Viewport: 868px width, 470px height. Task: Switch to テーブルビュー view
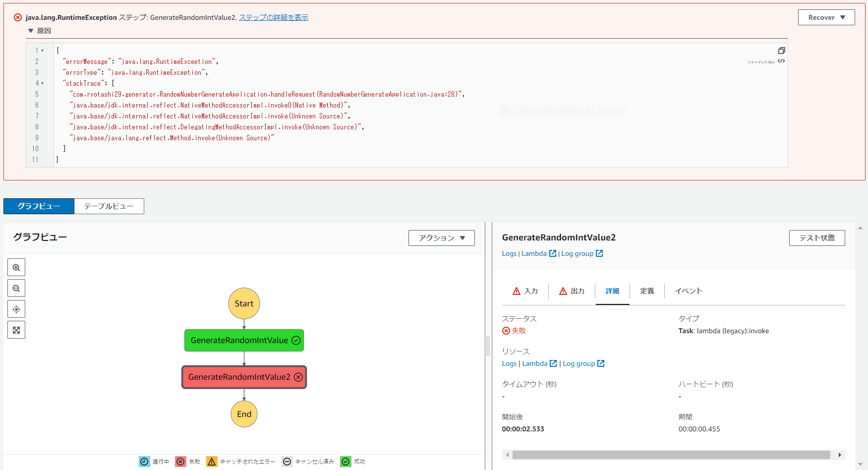(109, 206)
